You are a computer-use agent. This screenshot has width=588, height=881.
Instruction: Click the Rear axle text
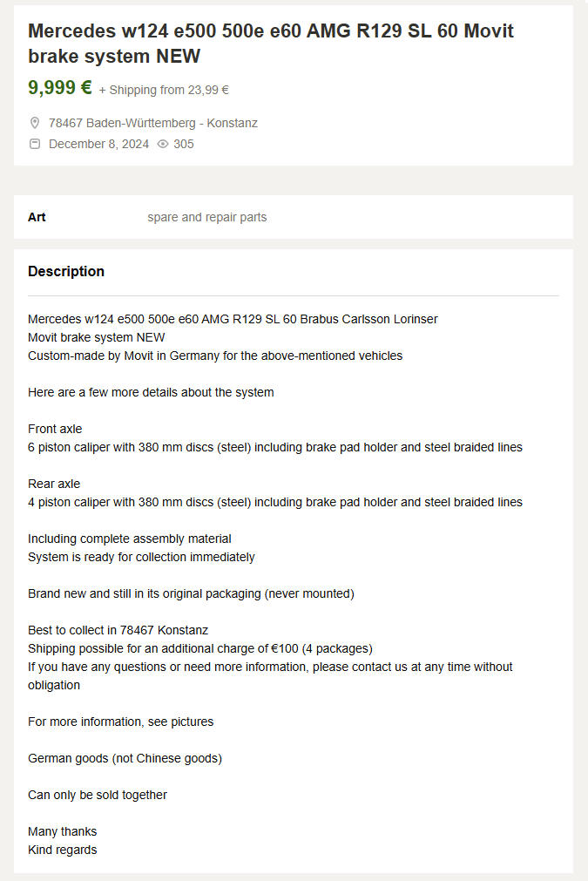pyautogui.click(x=54, y=484)
